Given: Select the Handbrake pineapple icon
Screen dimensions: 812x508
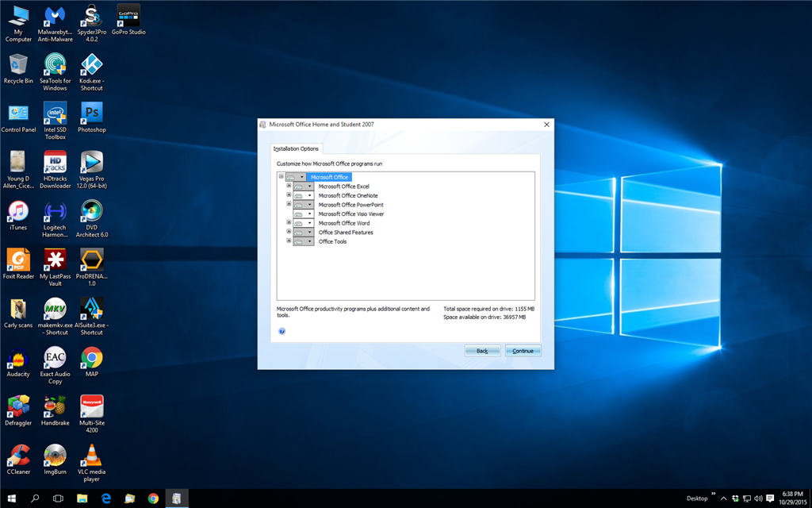Looking at the screenshot, I should coord(55,406).
